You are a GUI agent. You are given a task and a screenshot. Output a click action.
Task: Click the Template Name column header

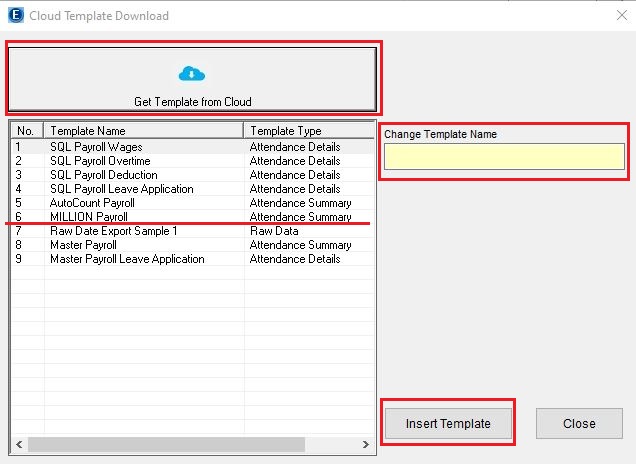point(143,131)
